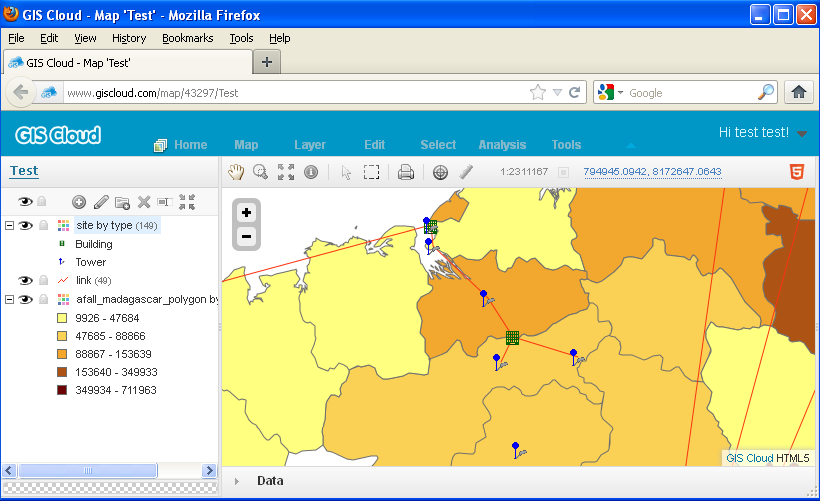
Task: Toggle lock for all layers in toolbar
Action: 42,201
